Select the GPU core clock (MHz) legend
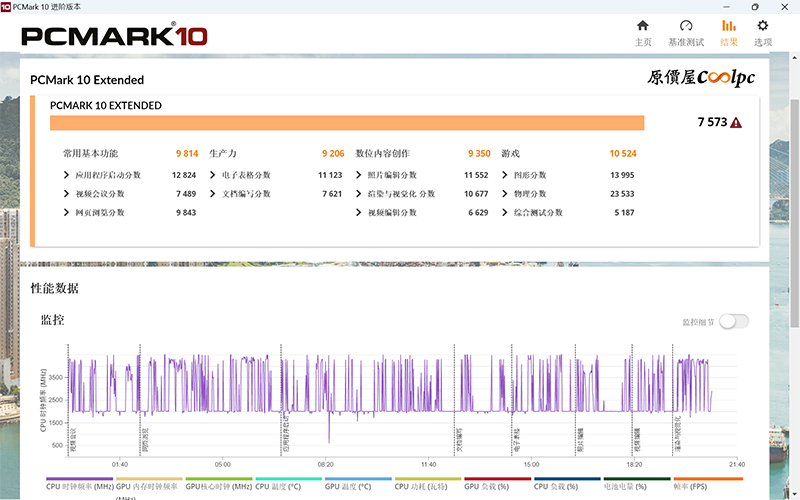 [219, 484]
